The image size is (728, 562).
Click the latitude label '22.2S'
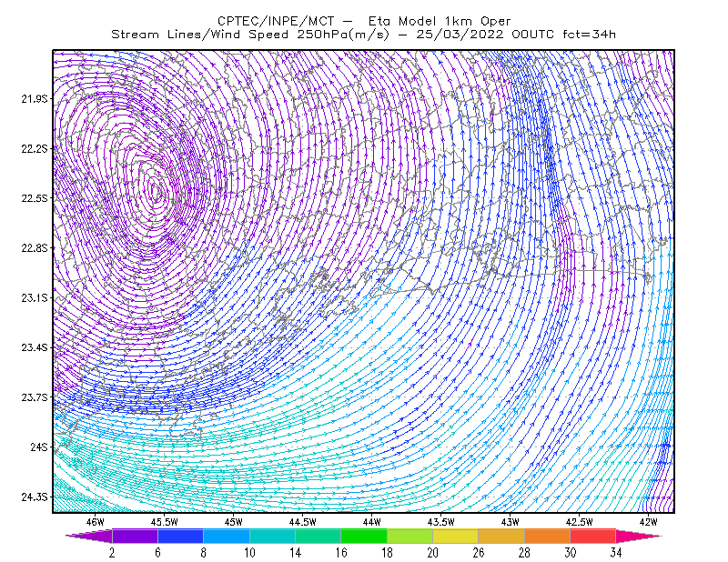point(35,148)
